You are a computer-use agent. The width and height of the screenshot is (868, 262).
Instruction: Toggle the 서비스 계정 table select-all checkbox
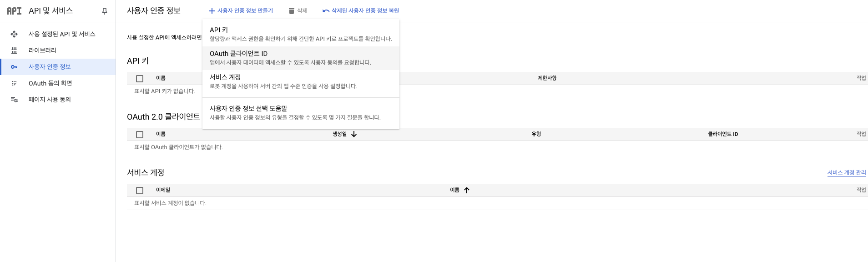pyautogui.click(x=140, y=191)
